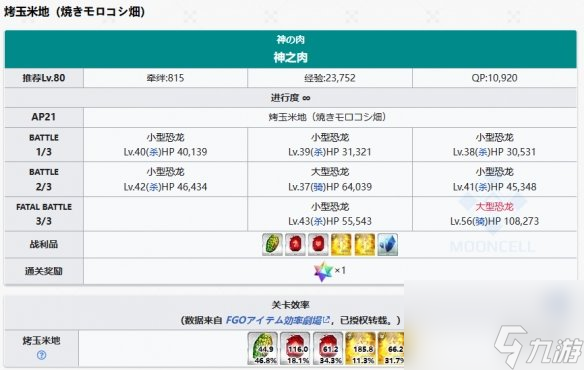Open the FGOアイテム効率劇場 external link

click(x=277, y=320)
